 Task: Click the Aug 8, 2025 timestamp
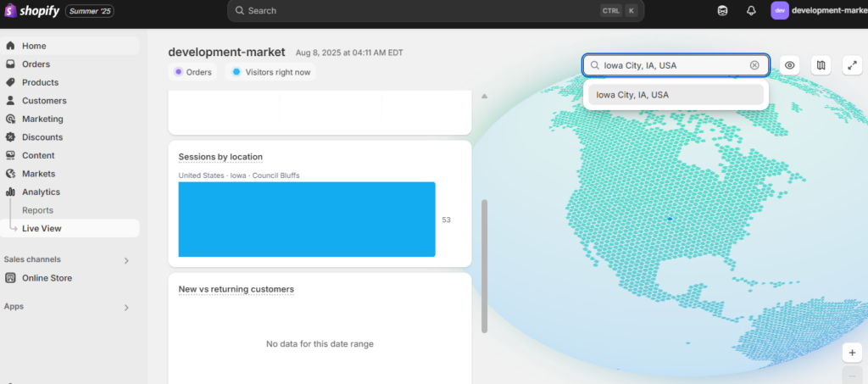click(x=349, y=53)
